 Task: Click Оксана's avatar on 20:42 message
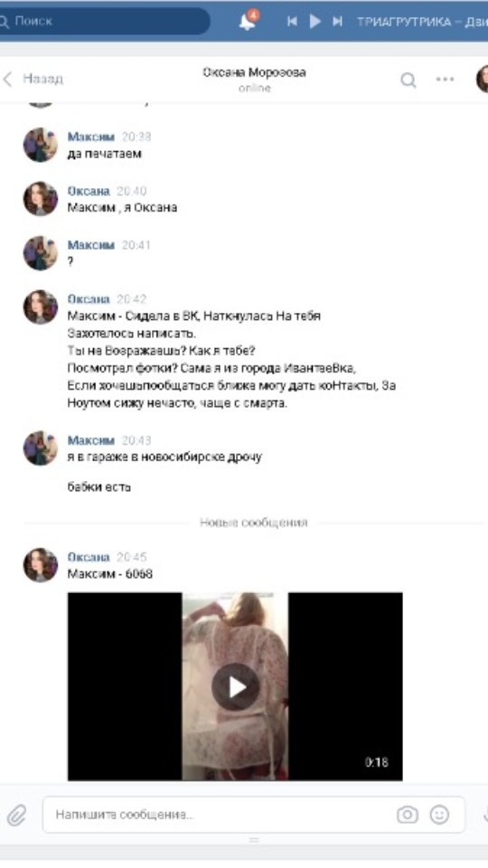(41, 307)
